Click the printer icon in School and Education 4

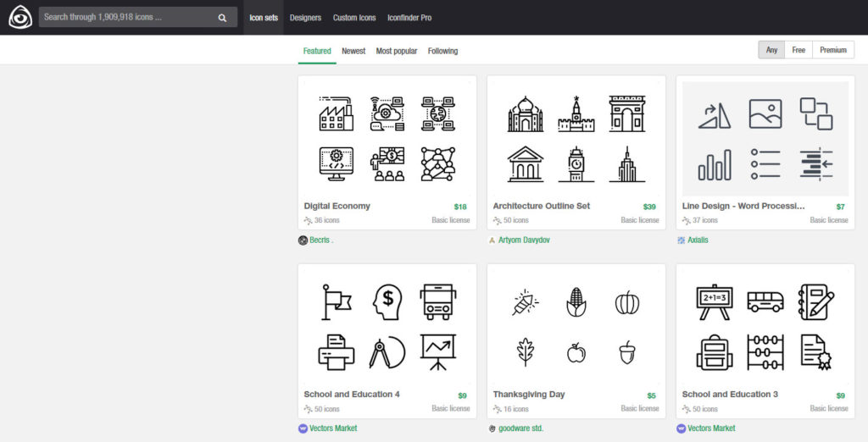tap(336, 352)
